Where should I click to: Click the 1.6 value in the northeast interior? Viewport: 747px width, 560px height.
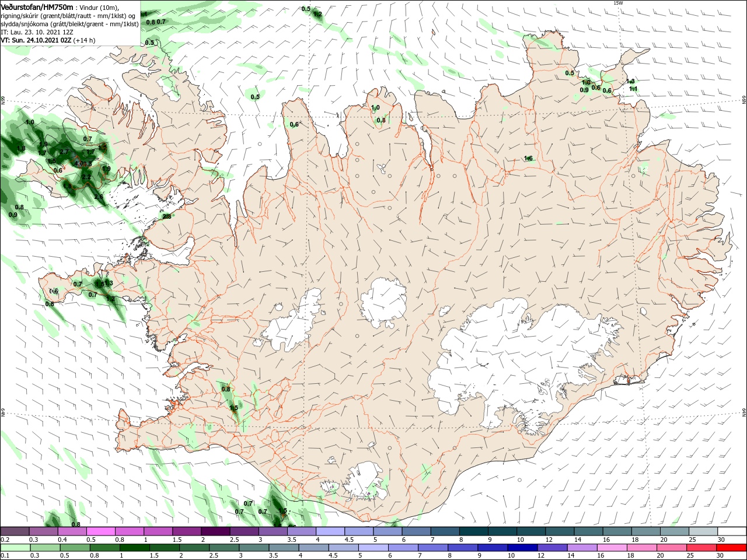[528, 159]
